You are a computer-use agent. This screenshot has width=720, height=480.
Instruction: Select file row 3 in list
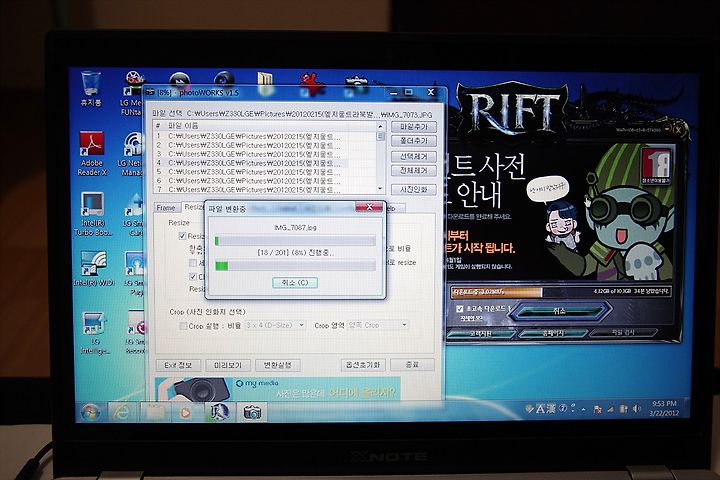265,153
